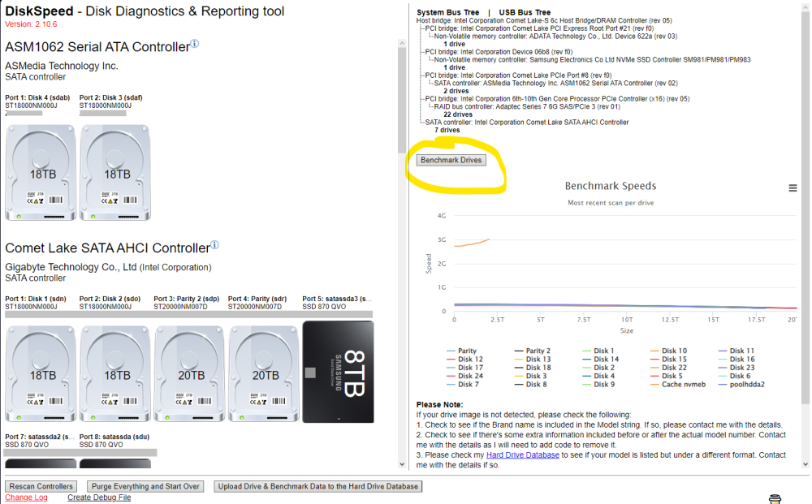The width and height of the screenshot is (812, 504).
Task: Toggle Disk 15 series in chart legend
Action: click(x=668, y=359)
